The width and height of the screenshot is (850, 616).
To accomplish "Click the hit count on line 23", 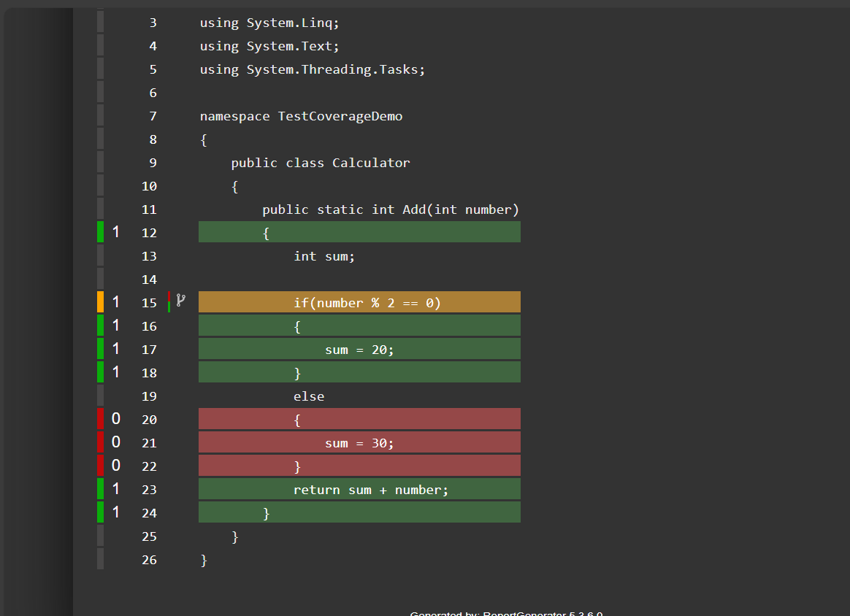I will pos(116,489).
